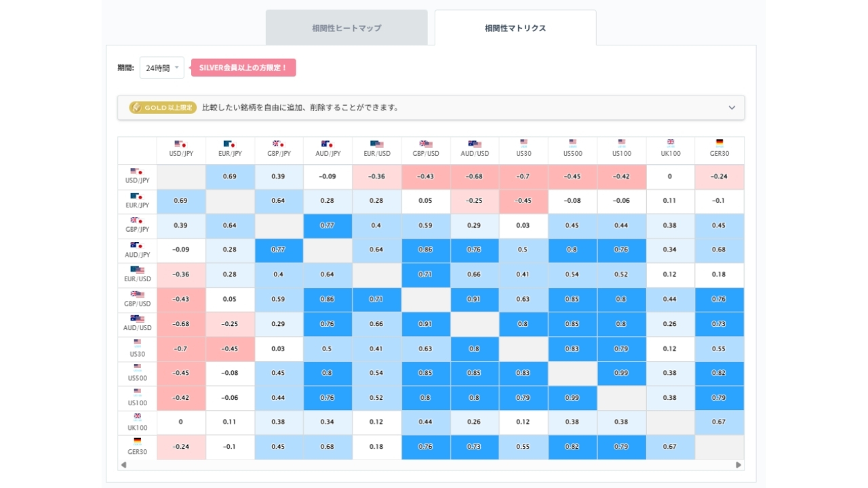The height and width of the screenshot is (488, 868).
Task: Click the UK100 flag icon in row header
Action: pos(137,417)
